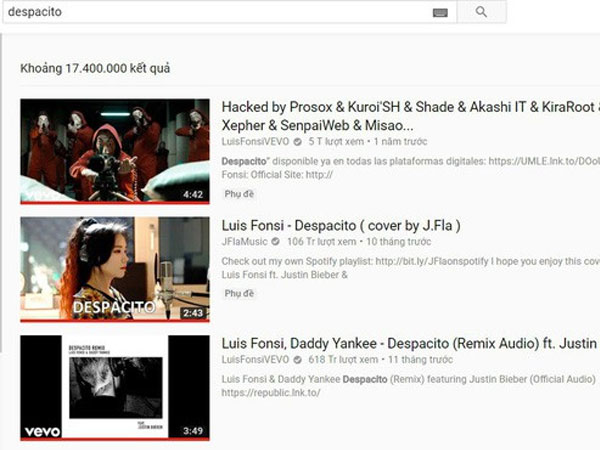Open the on-screen keyboard icon in search box
600x450 pixels.
(x=440, y=13)
